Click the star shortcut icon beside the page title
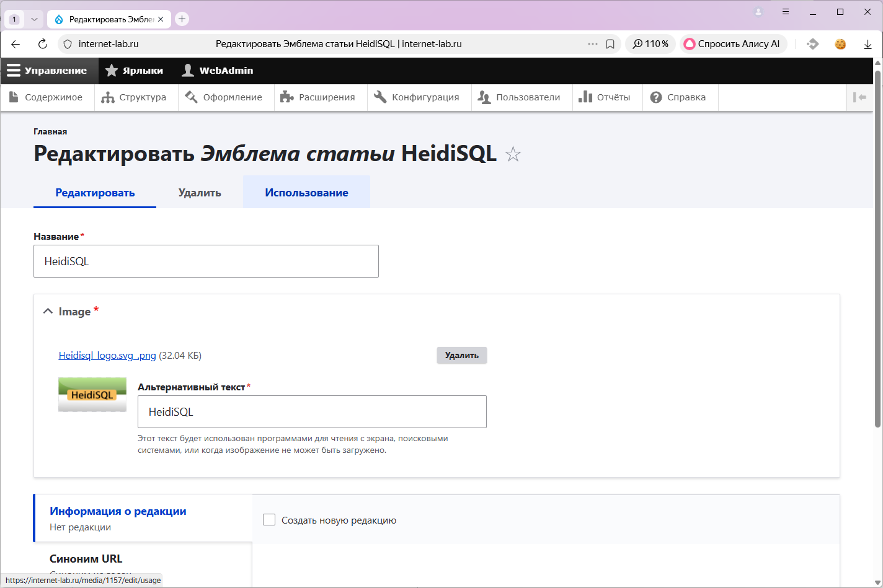 (x=513, y=154)
